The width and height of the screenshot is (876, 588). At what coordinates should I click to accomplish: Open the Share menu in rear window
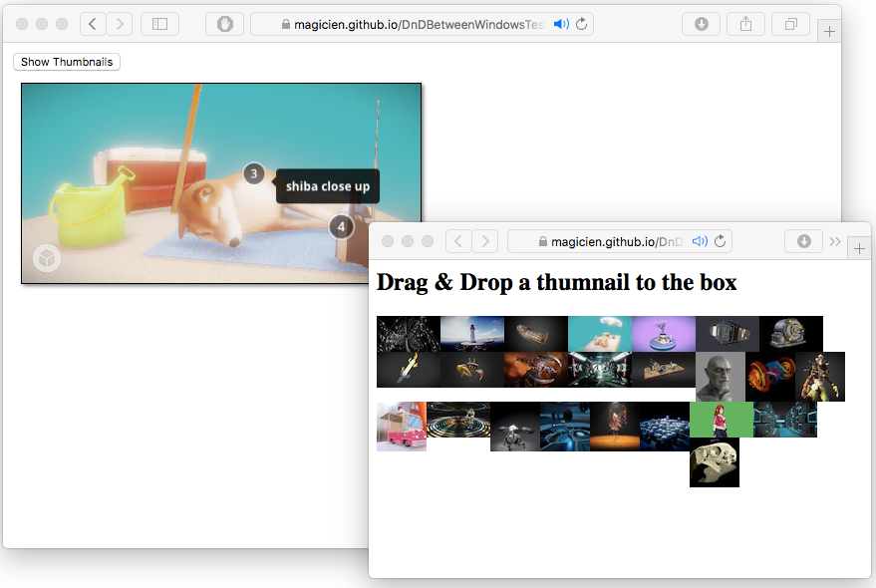point(745,24)
